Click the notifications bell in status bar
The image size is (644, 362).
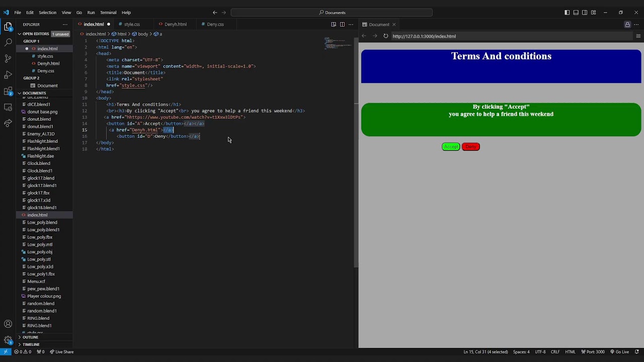[637, 352]
